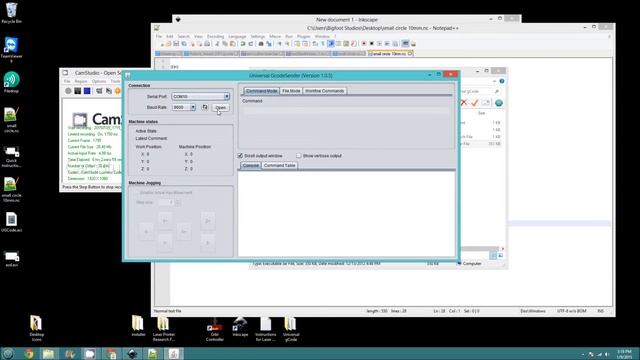Open CamStudio Options menu

[x=99, y=81]
